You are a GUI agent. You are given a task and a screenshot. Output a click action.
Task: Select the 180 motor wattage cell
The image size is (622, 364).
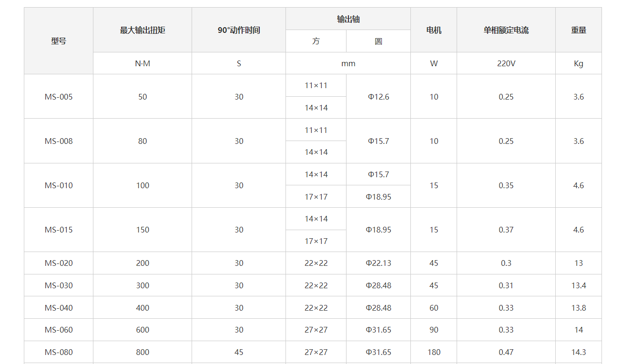(434, 352)
